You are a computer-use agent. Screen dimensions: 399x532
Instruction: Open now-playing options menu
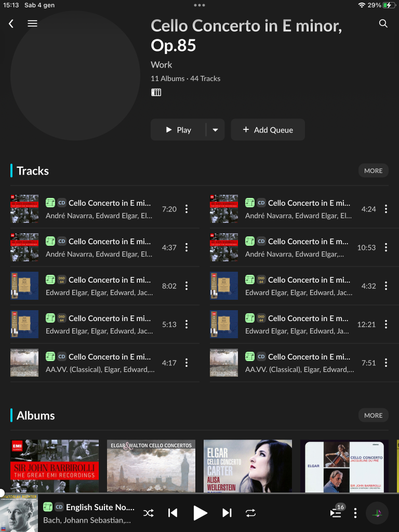click(x=355, y=513)
